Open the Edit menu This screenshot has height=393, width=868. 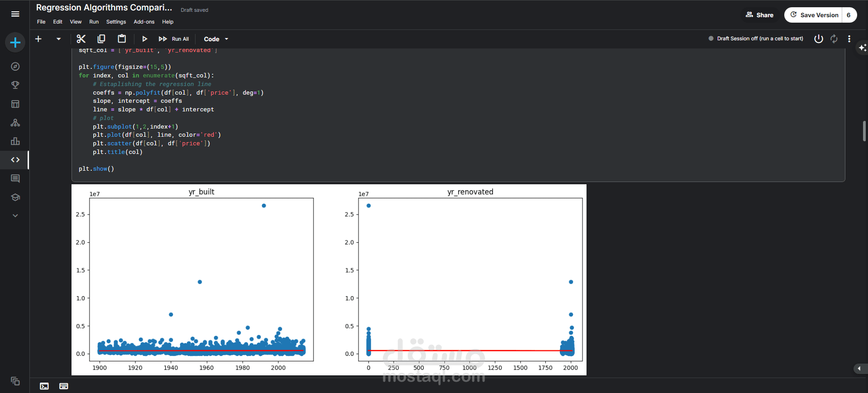click(57, 22)
